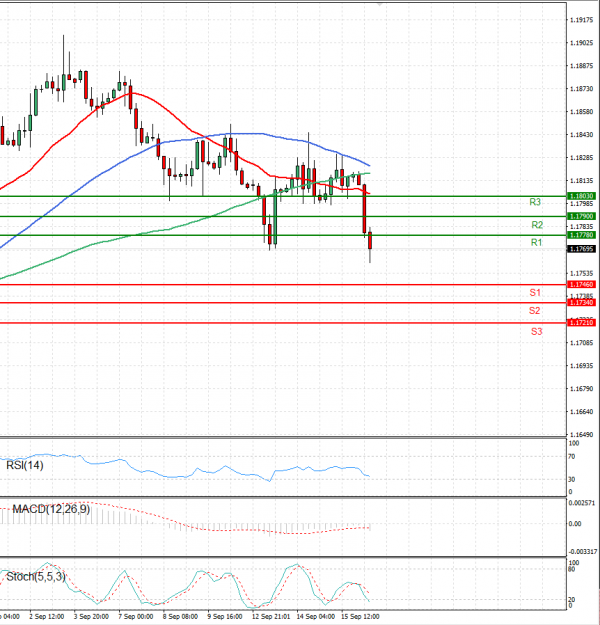
Task: Click the 1.18135 price axis value
Action: coord(581,181)
